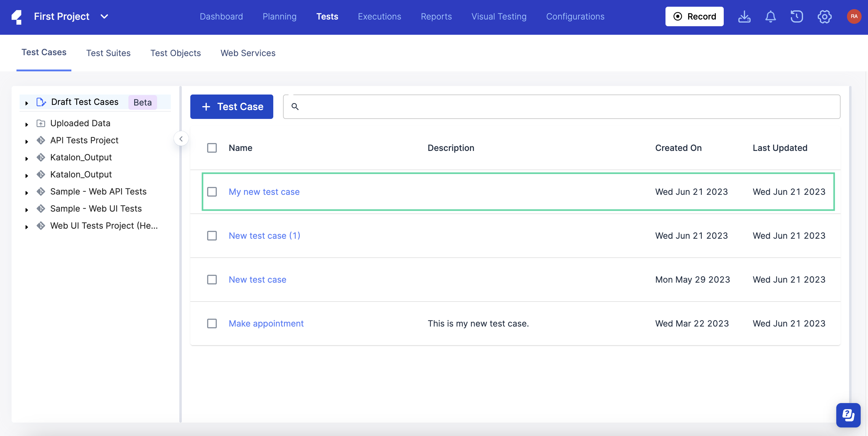Switch to the Web Services tab
868x436 pixels.
click(x=248, y=52)
